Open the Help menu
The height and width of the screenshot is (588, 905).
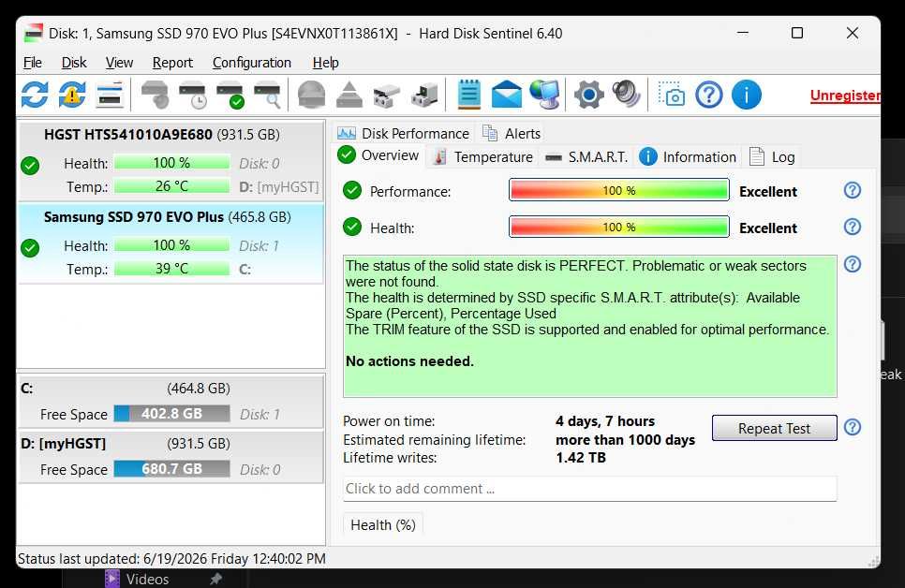pos(325,63)
